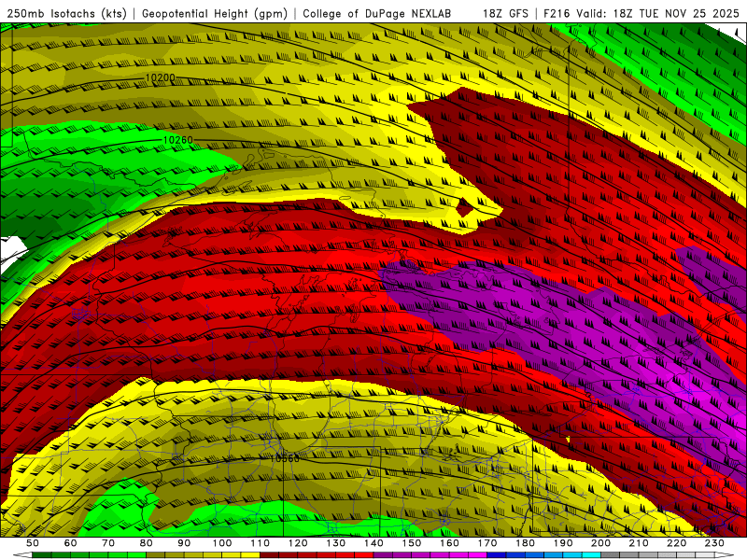Select the dark purple 140–145 kt legend swatch
Viewport: 747px width, 560px height.
point(383,555)
